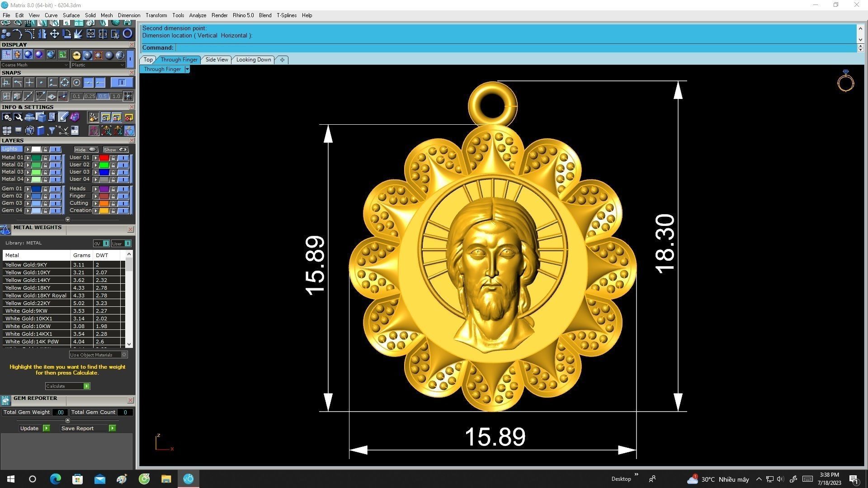Expand the Layers panel down arrow

pos(68,220)
